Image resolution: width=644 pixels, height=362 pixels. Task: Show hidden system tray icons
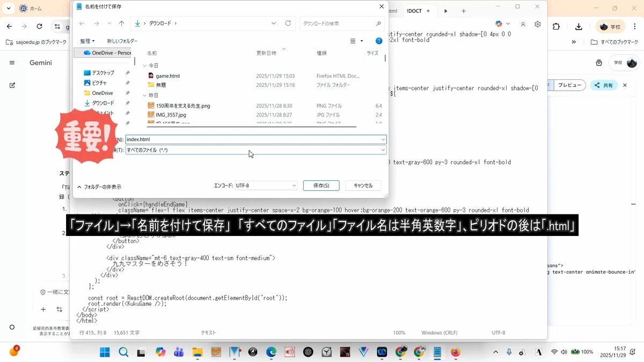(495, 352)
